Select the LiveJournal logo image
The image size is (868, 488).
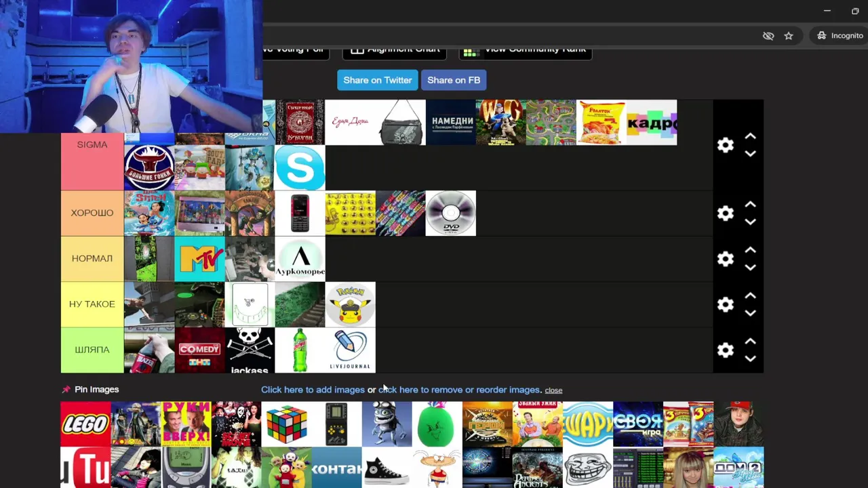(350, 350)
